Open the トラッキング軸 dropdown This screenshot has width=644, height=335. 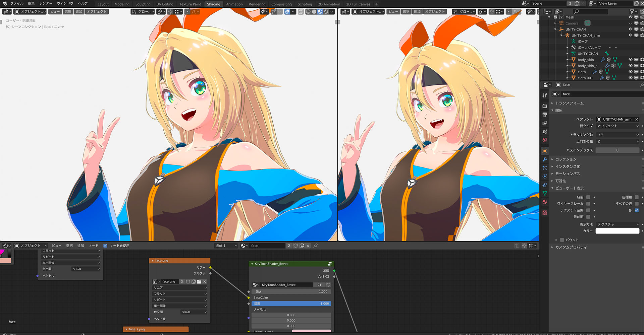coord(618,135)
